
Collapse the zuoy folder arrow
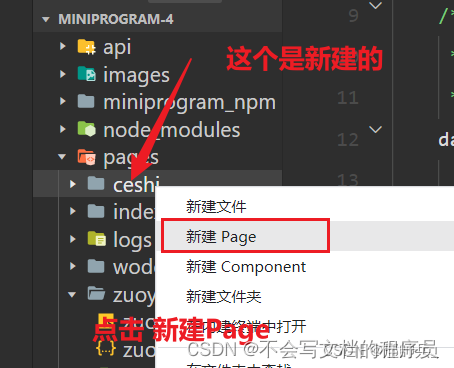click(72, 295)
